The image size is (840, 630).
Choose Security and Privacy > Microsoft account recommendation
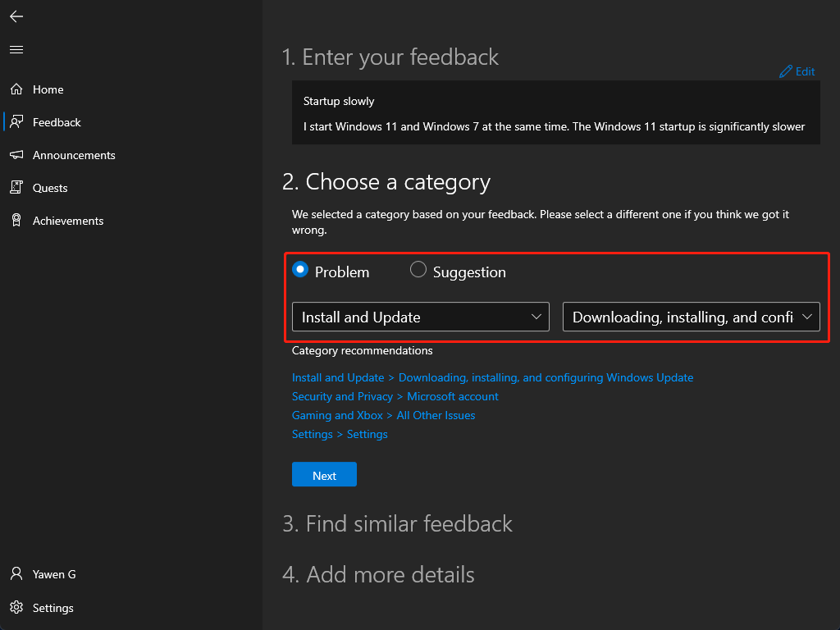(x=395, y=396)
